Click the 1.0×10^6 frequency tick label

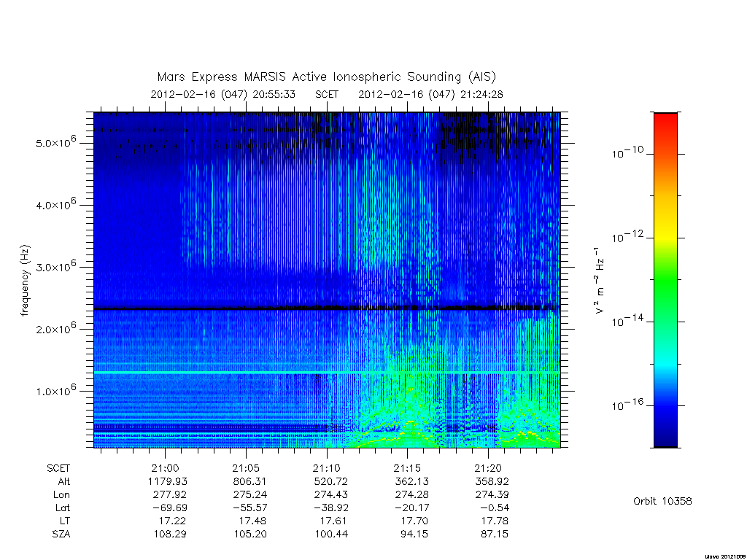(55, 391)
